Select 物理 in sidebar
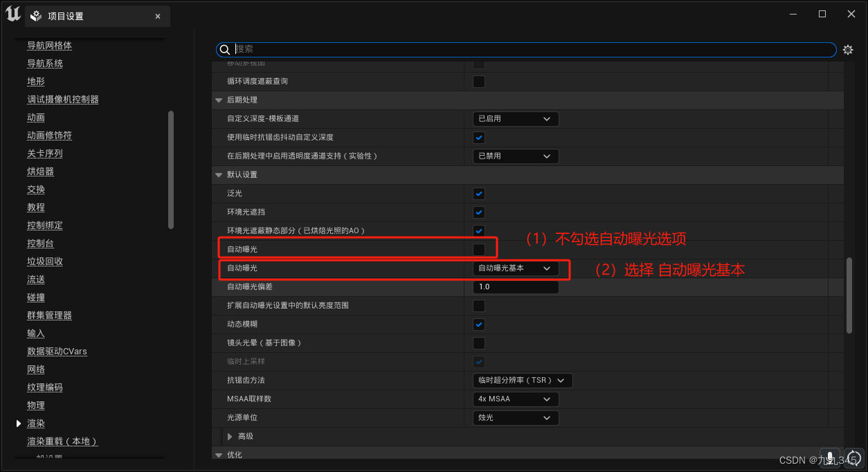The height and width of the screenshot is (472, 868). [x=36, y=406]
